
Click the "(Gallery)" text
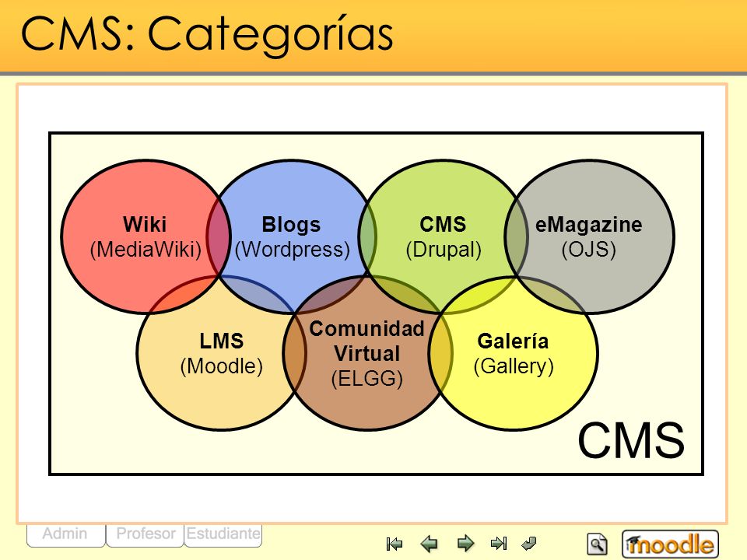514,366
